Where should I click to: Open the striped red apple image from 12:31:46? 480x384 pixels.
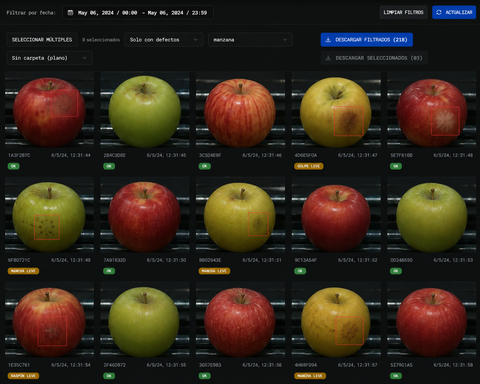(x=240, y=110)
